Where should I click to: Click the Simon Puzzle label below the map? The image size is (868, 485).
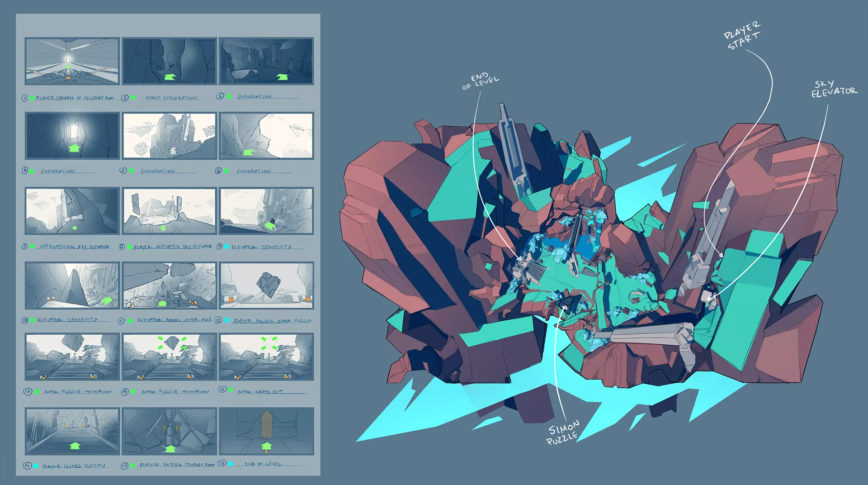point(562,433)
